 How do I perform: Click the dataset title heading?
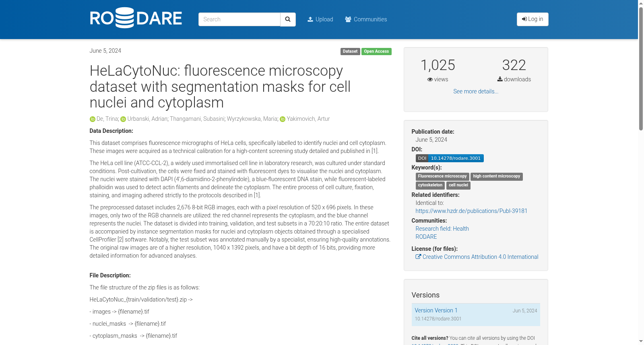[220, 87]
